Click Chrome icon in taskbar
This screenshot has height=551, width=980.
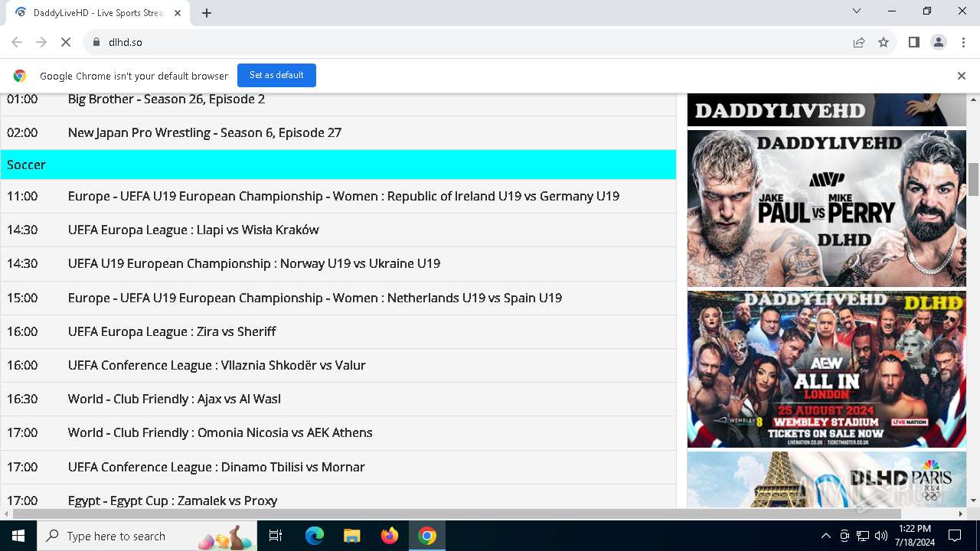[x=427, y=536]
